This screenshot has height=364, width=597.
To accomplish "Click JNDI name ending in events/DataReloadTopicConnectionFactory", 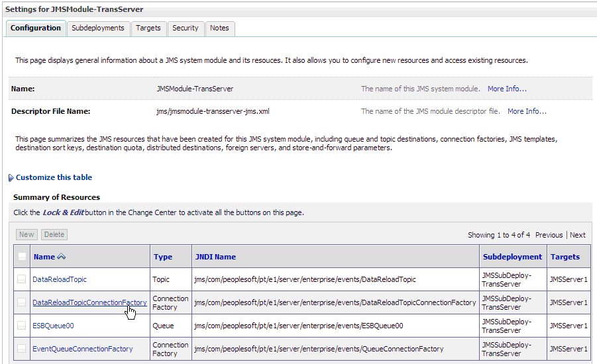I will (335, 302).
